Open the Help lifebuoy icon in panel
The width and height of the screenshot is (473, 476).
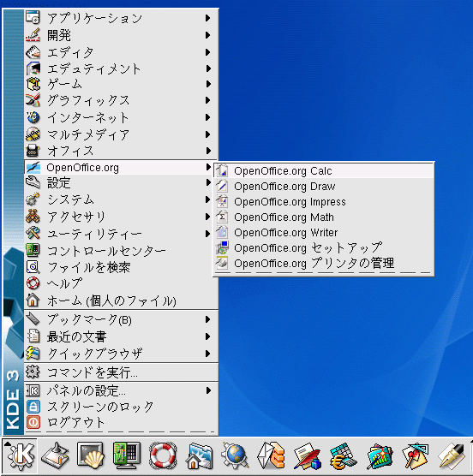tap(163, 455)
